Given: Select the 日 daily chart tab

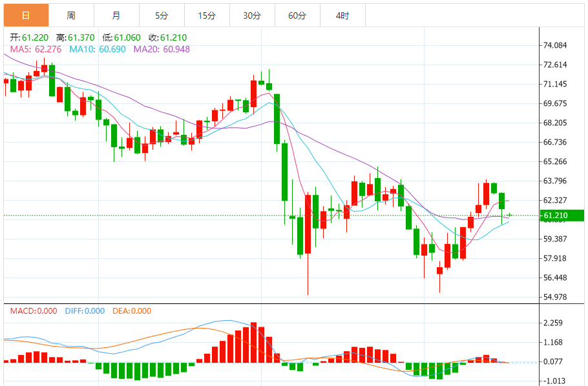Looking at the screenshot, I should pos(26,15).
